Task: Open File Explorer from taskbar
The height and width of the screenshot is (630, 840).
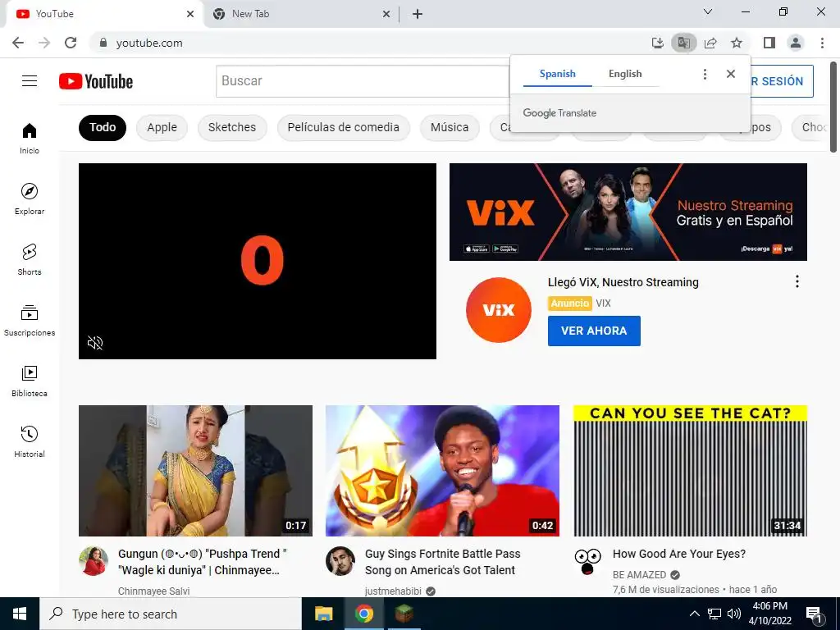Action: click(323, 614)
